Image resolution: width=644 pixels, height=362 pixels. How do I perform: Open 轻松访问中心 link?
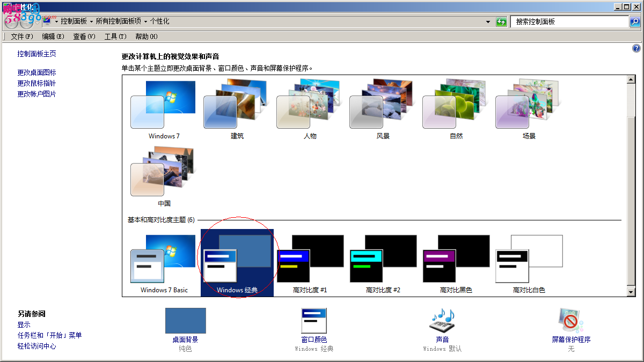pyautogui.click(x=36, y=346)
